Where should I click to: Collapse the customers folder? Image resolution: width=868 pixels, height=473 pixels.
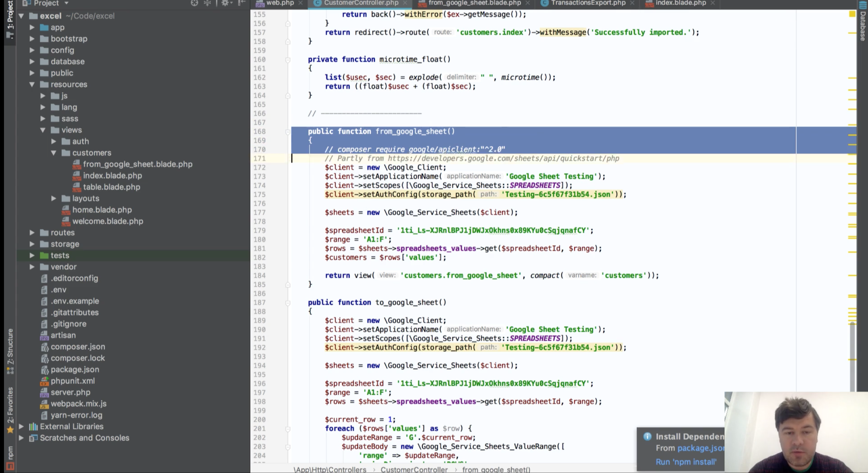[54, 152]
